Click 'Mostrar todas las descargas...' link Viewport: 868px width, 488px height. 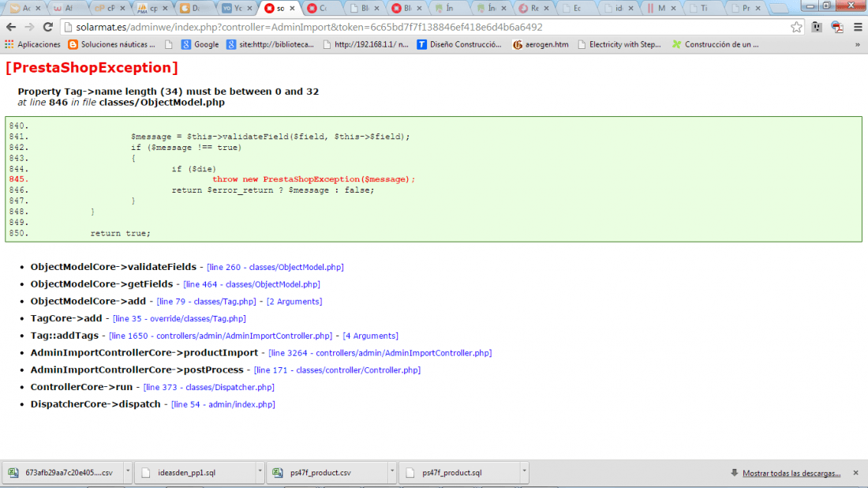791,473
